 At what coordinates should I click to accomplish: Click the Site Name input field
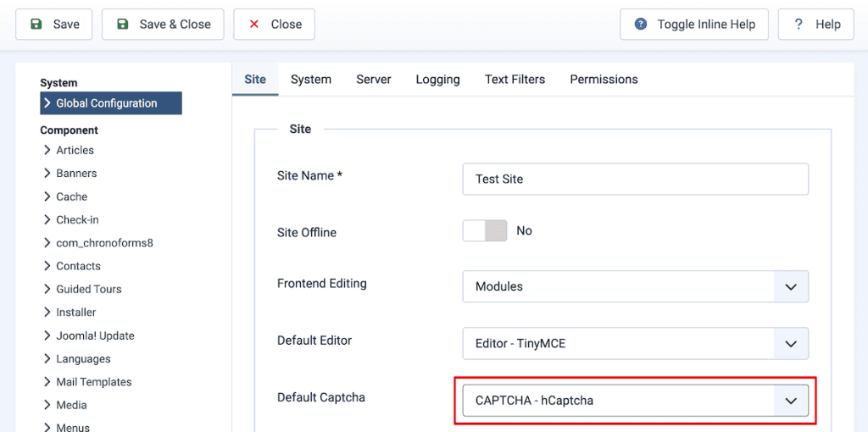(636, 180)
